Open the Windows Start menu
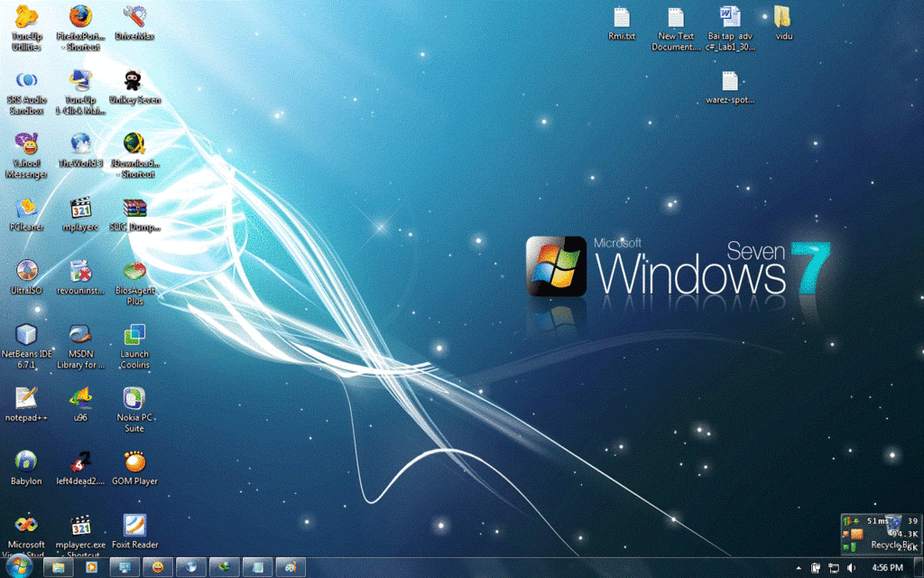The width and height of the screenshot is (924, 578). (x=18, y=567)
